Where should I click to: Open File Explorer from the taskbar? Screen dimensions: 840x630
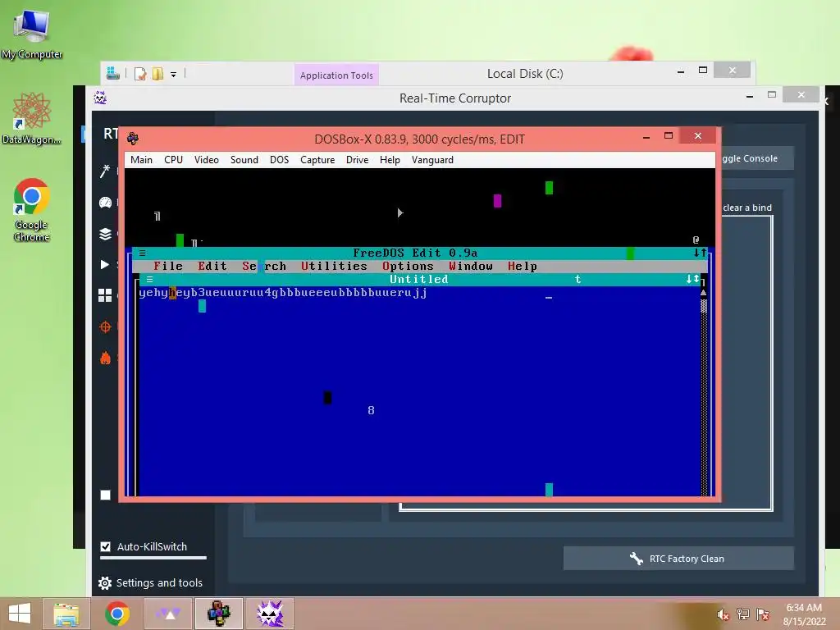[66, 614]
